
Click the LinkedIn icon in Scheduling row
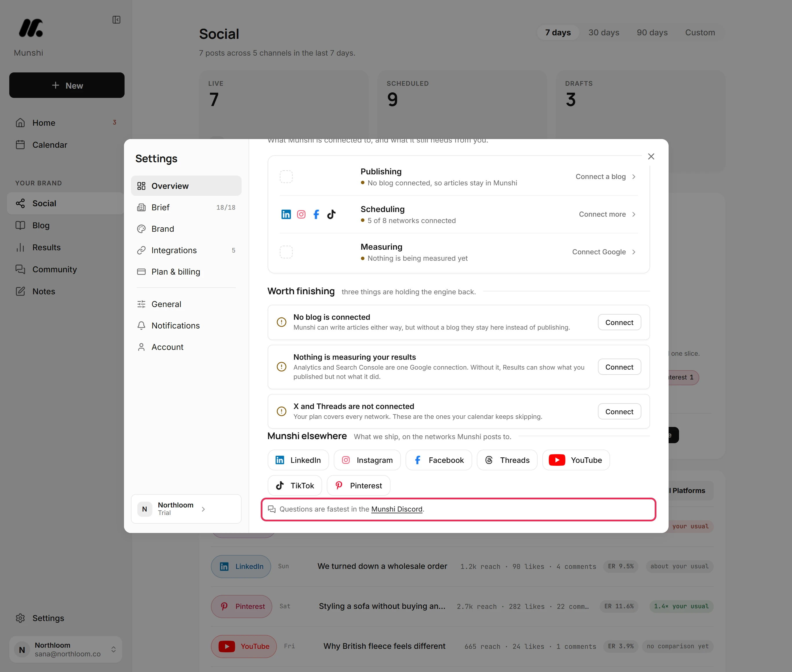tap(286, 214)
